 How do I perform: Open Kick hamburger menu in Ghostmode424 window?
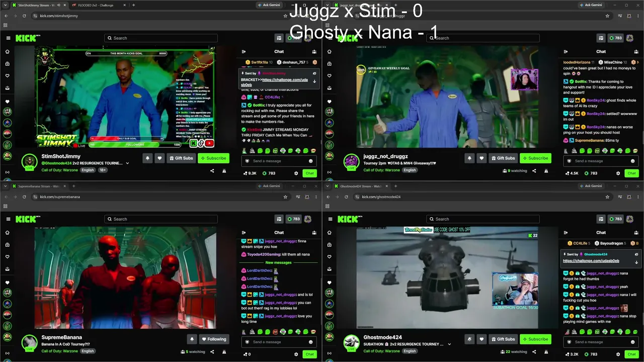point(330,219)
